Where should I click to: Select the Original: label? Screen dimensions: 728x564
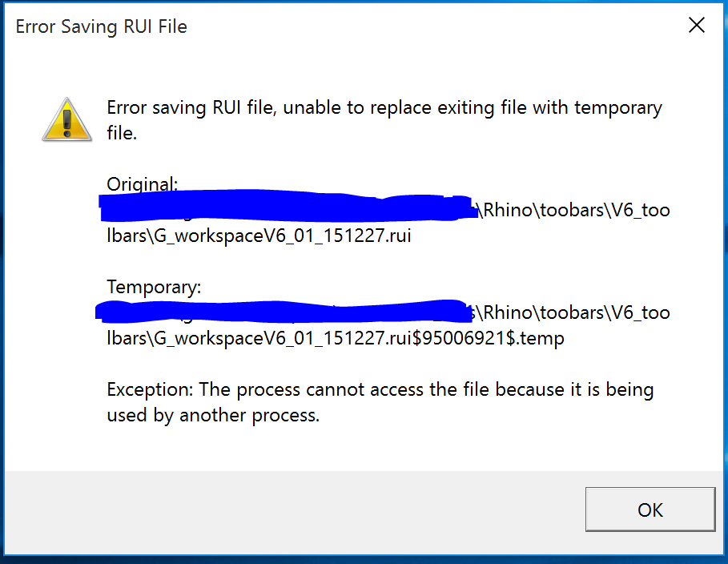tap(142, 183)
